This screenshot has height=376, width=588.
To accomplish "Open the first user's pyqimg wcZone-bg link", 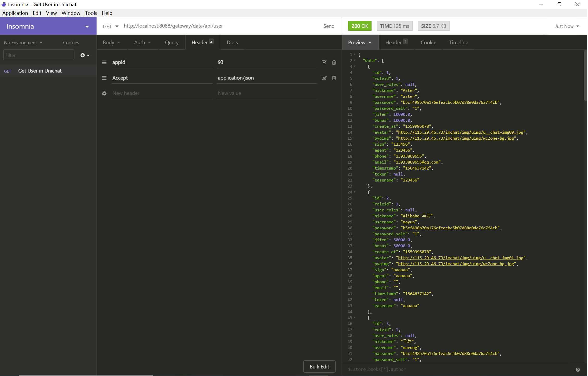I will tap(456, 138).
